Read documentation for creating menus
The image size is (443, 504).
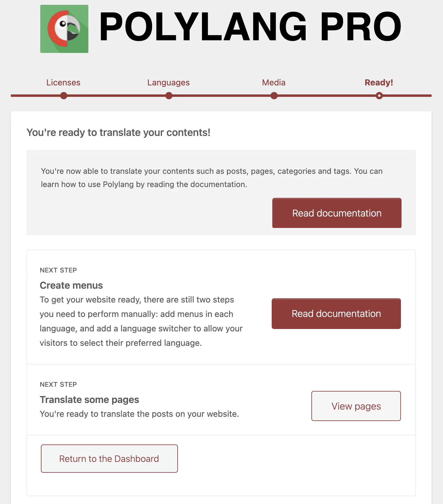(x=336, y=314)
